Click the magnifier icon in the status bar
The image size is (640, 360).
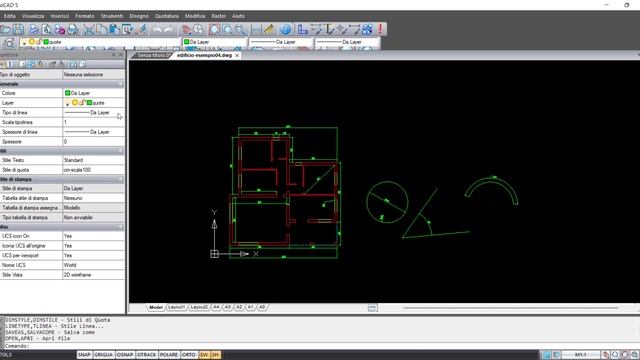[615, 355]
